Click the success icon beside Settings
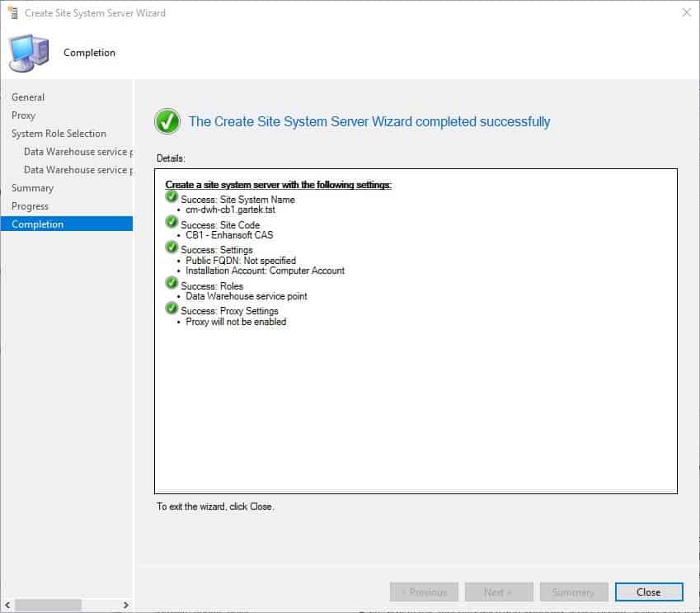This screenshot has width=700, height=613. click(x=171, y=247)
